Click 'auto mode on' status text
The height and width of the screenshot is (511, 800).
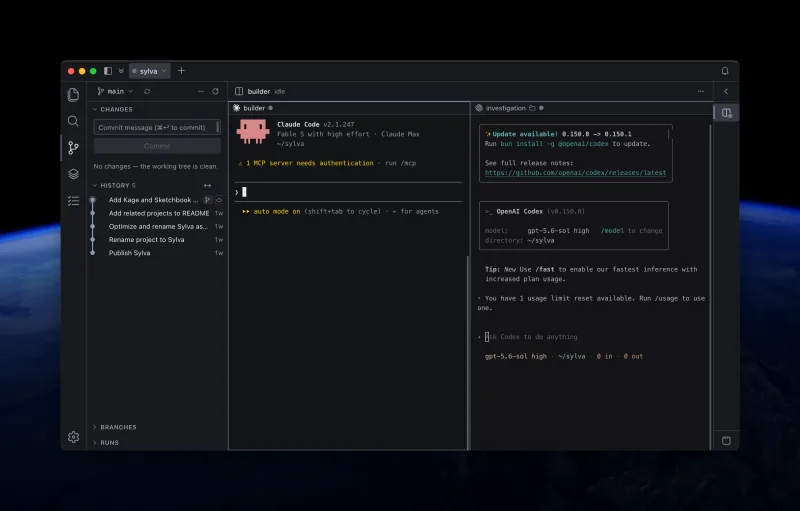[x=277, y=212]
